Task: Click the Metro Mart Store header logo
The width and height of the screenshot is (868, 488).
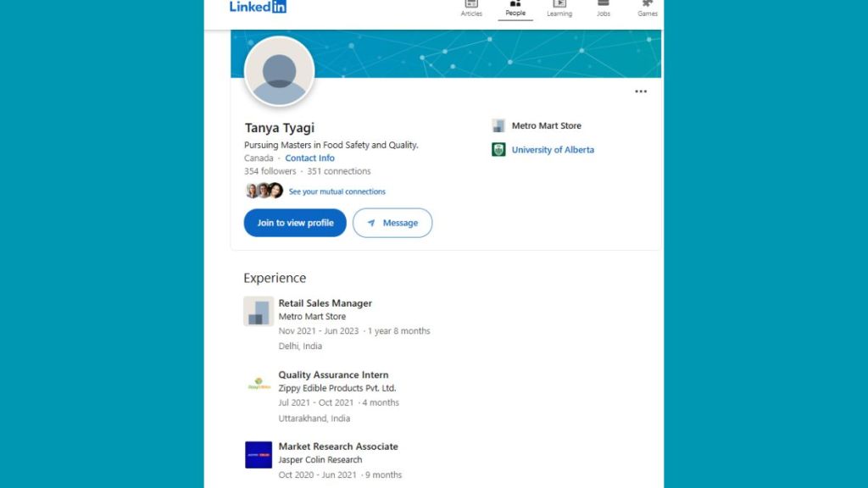Action: coord(498,126)
